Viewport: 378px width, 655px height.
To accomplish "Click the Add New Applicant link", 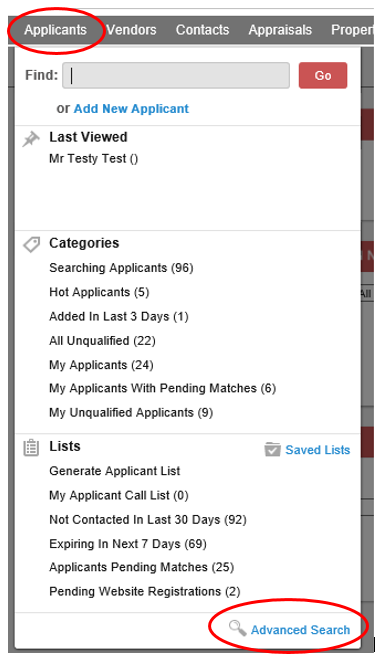I will pos(131,109).
